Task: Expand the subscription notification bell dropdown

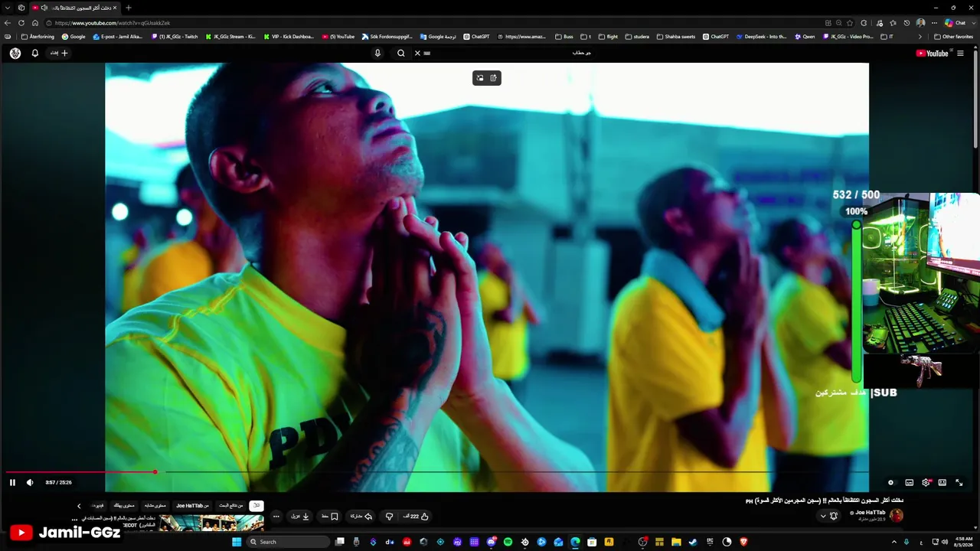Action: tap(829, 516)
